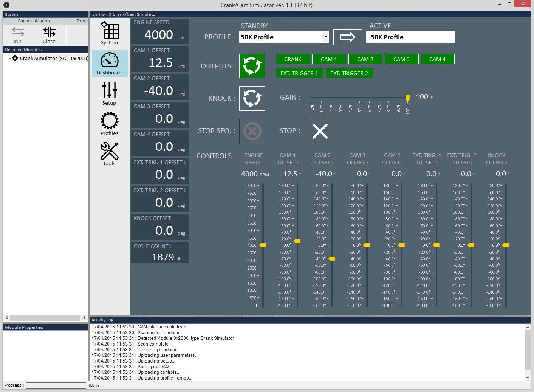Click the Detected Modules header
This screenshot has width=534, height=392.
click(45, 50)
